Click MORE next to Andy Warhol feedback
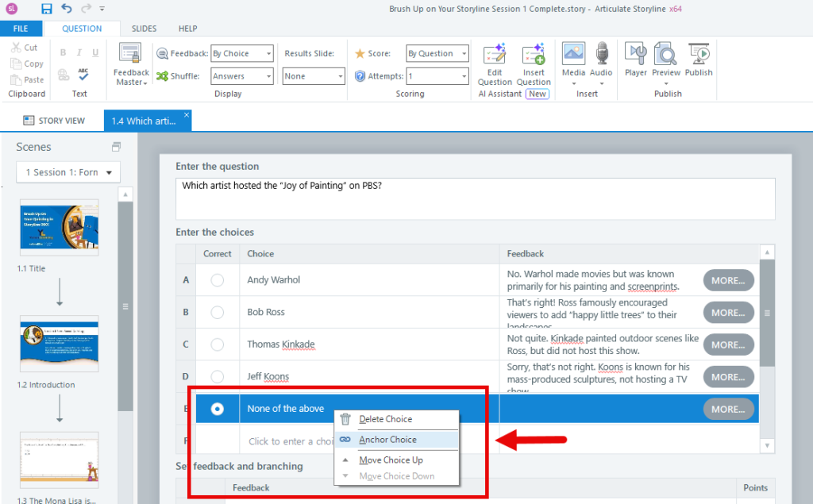Viewport: 813px width, 504px height. 728,280
